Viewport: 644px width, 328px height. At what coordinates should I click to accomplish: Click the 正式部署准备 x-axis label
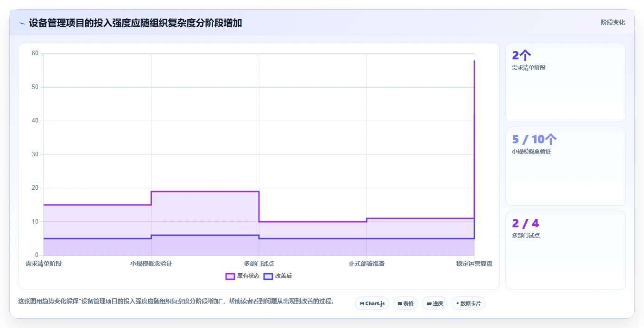366,264
